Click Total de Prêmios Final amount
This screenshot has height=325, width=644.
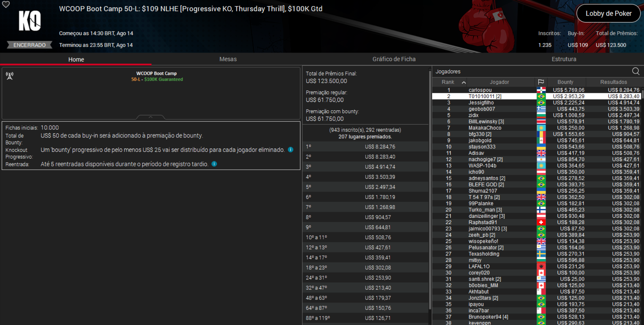tap(326, 81)
